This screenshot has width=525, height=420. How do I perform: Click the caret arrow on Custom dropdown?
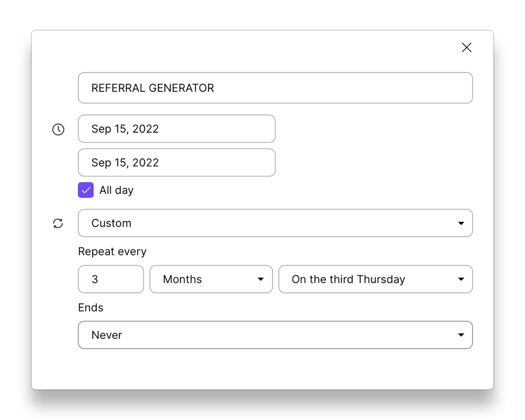pos(461,224)
